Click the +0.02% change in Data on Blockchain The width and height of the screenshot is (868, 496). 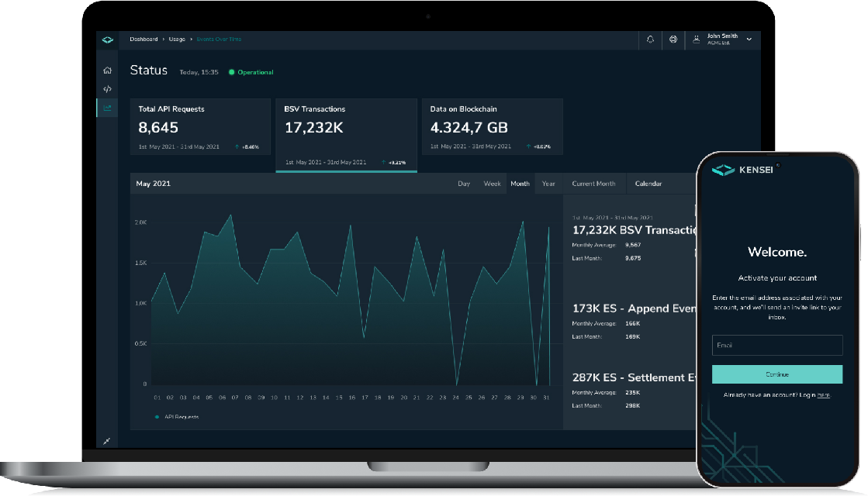point(538,146)
